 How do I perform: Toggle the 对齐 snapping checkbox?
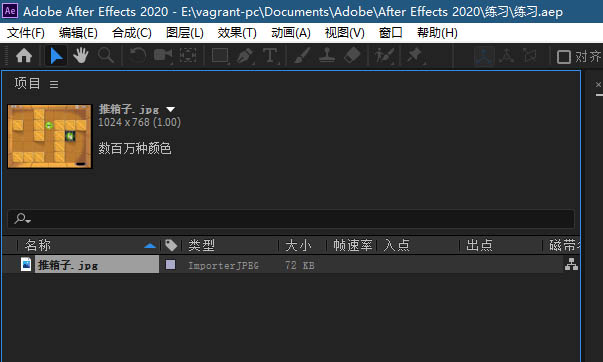click(x=563, y=57)
